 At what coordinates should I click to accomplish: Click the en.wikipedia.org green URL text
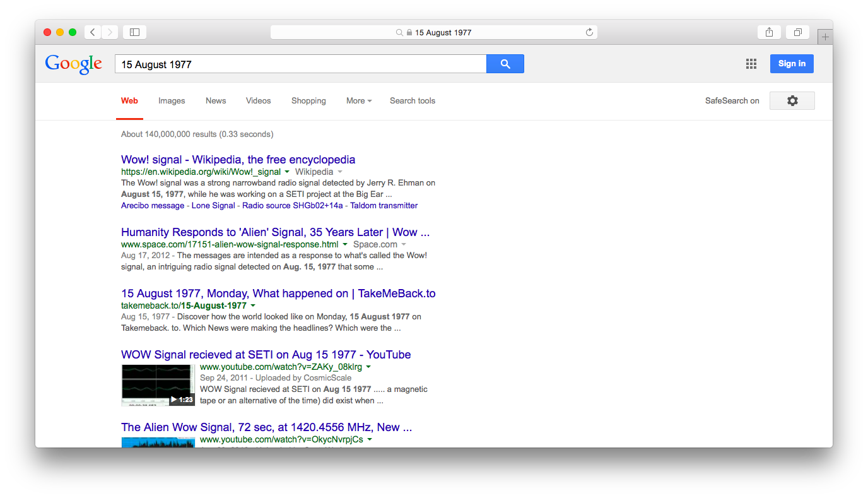coord(201,172)
